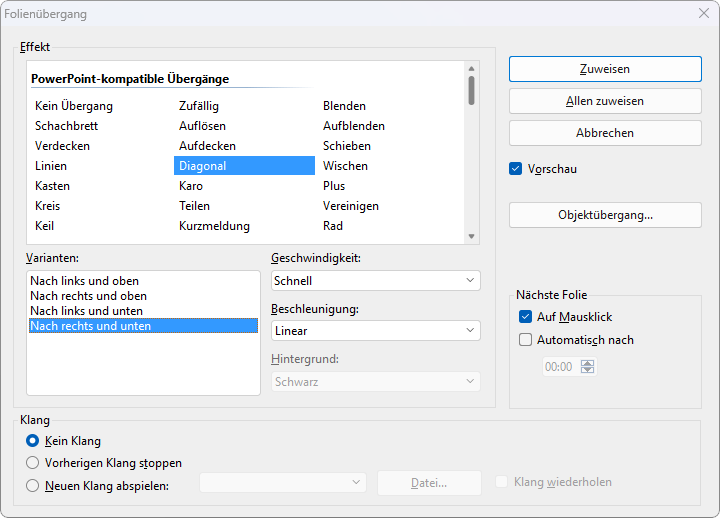Select the Teilen effect
Viewport: 720px width, 518px height.
point(195,206)
